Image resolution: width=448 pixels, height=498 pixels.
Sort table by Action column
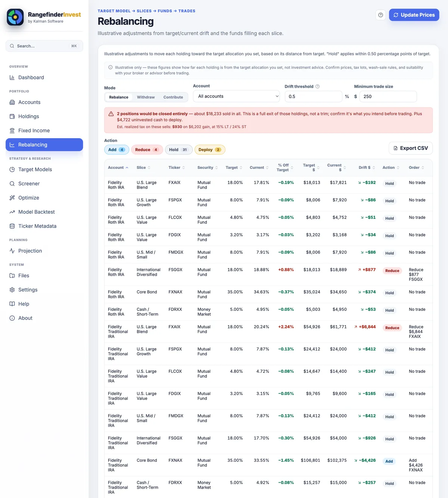[x=391, y=168]
